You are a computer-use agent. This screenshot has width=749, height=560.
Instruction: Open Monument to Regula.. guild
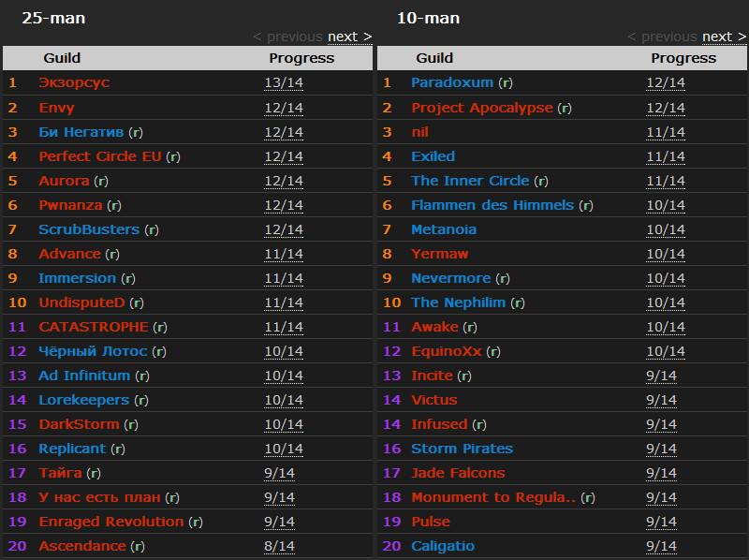pyautogui.click(x=493, y=497)
